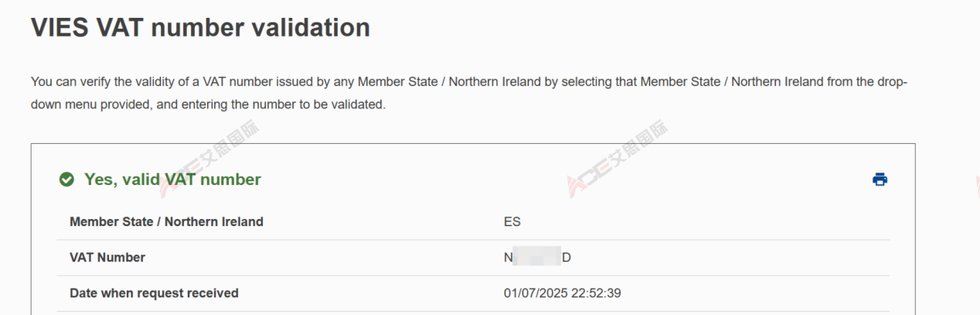Click the green checkmark valid icon
The image size is (980, 315).
[67, 180]
